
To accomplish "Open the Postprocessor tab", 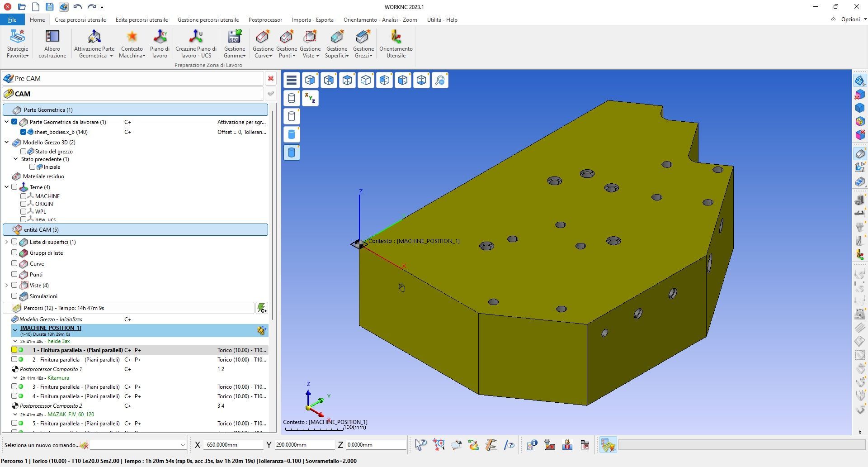I will 265,19.
